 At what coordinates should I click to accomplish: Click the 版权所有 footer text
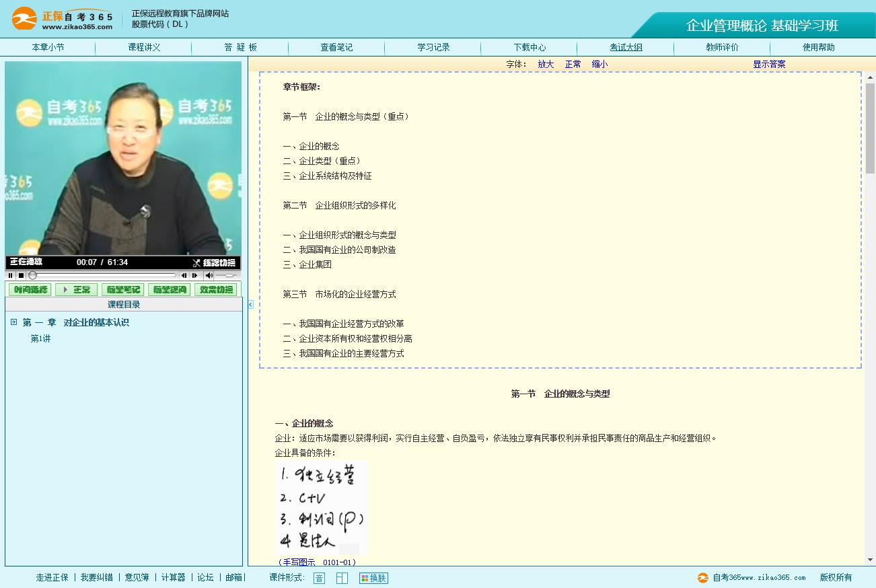tap(836, 577)
